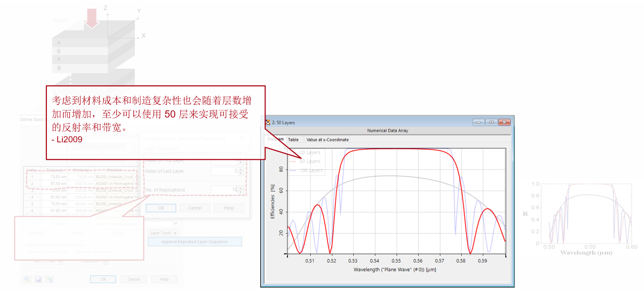Minimize the 50 Layers window
The width and height of the screenshot is (644, 290).
[478, 122]
